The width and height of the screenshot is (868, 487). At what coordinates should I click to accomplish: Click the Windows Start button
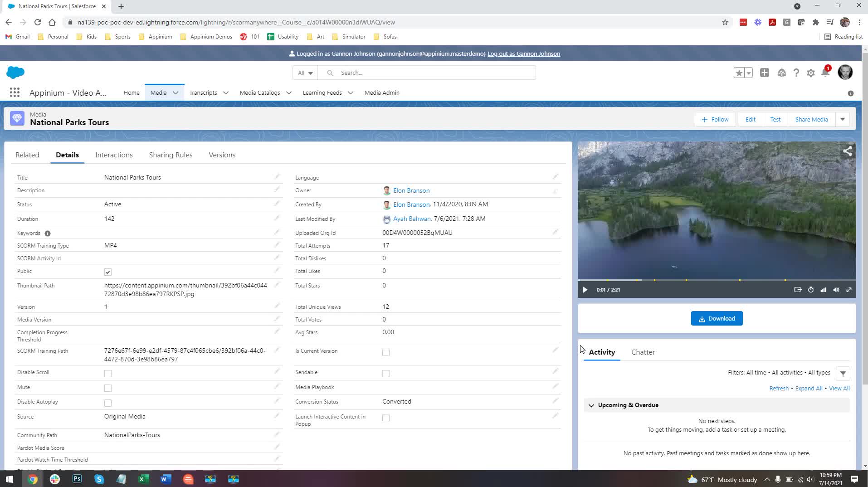pyautogui.click(x=10, y=479)
